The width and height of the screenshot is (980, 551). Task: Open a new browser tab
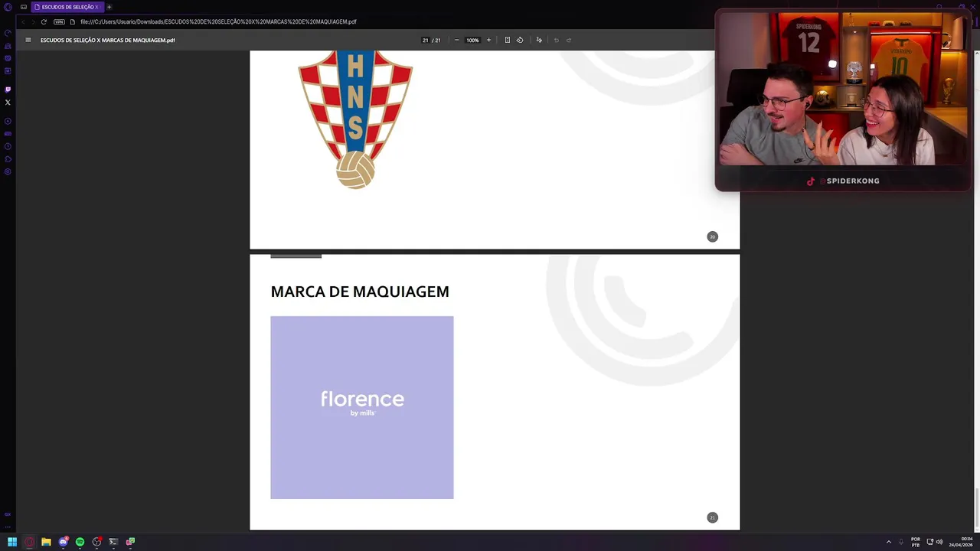pyautogui.click(x=109, y=7)
